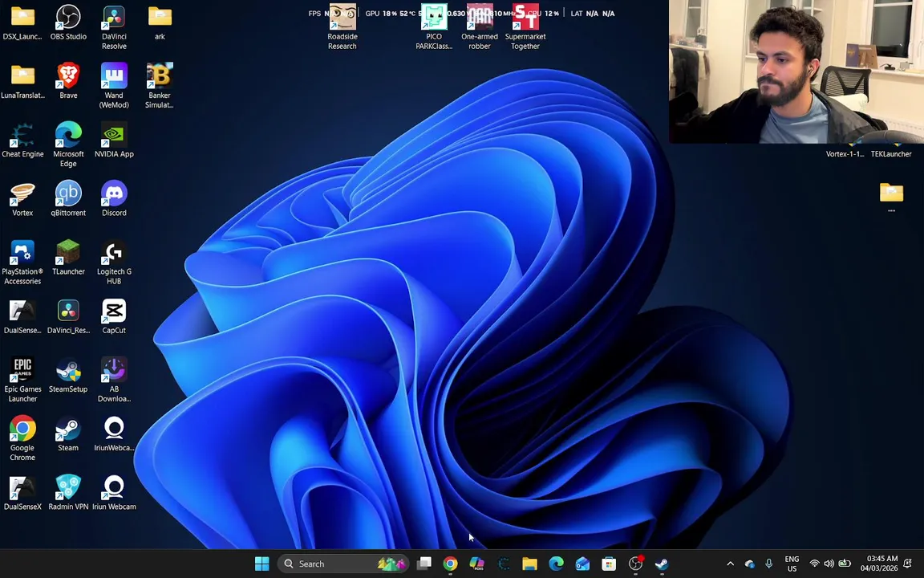Launch OBS Studio desktop shortcut
The width and height of the screenshot is (924, 578).
pos(68,22)
